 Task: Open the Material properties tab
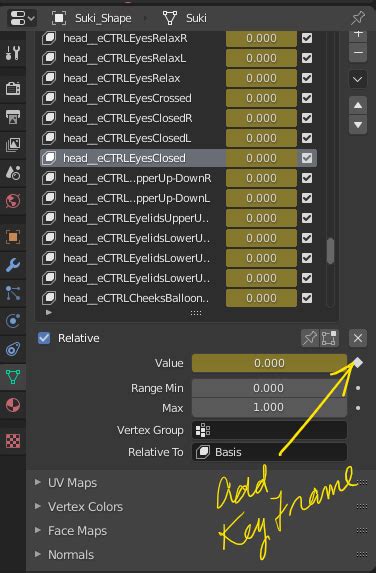coord(13,405)
